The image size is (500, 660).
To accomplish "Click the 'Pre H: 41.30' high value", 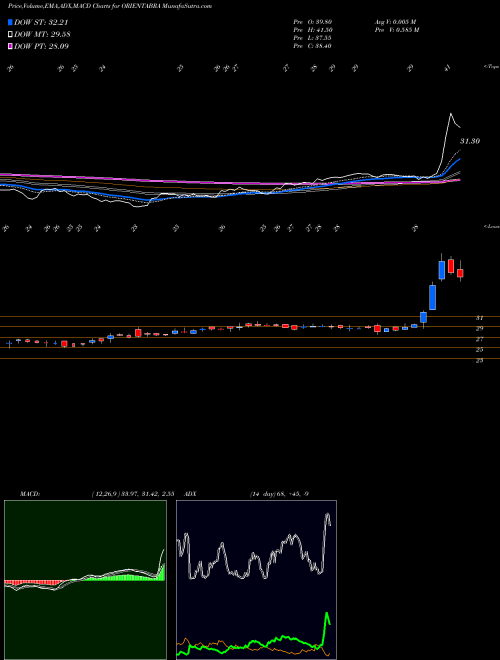I will 313,29.
